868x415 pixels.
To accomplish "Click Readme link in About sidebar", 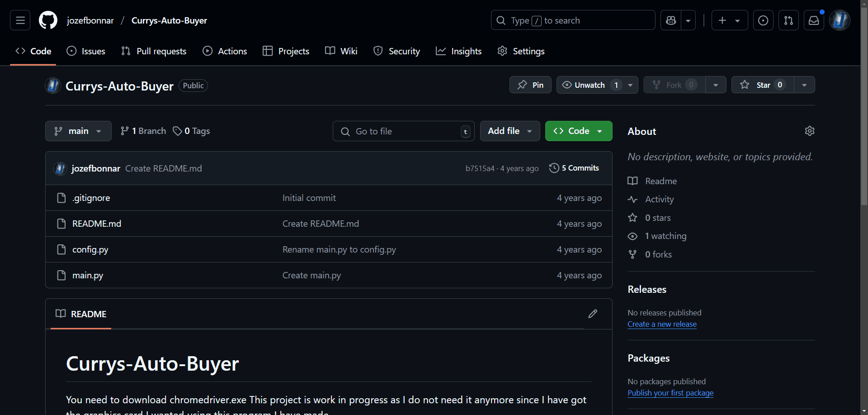I will (x=652, y=181).
